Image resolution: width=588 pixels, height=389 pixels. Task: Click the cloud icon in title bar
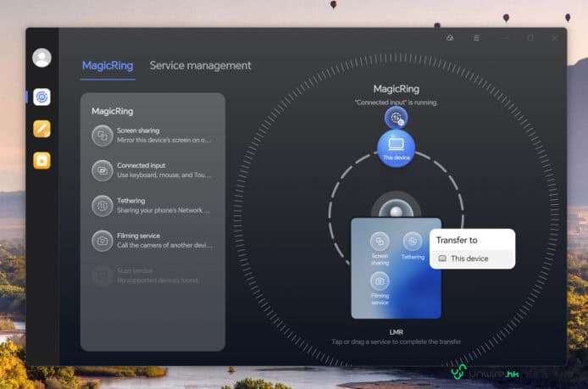450,38
